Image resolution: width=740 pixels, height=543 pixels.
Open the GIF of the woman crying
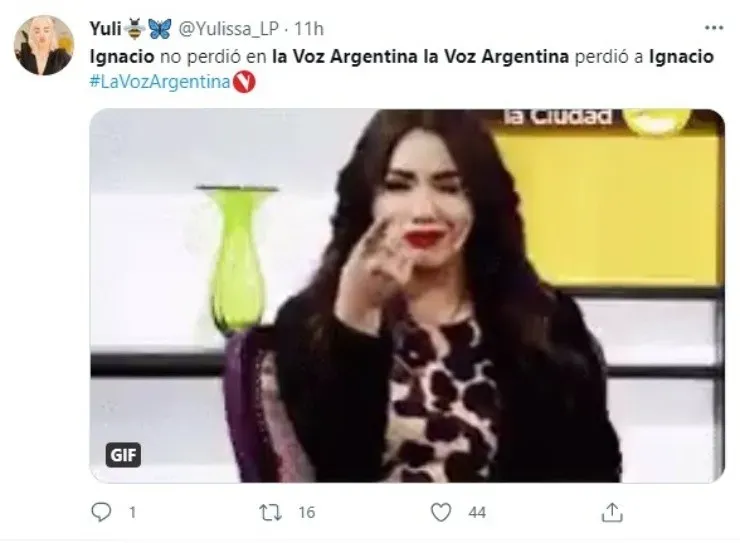tap(407, 296)
